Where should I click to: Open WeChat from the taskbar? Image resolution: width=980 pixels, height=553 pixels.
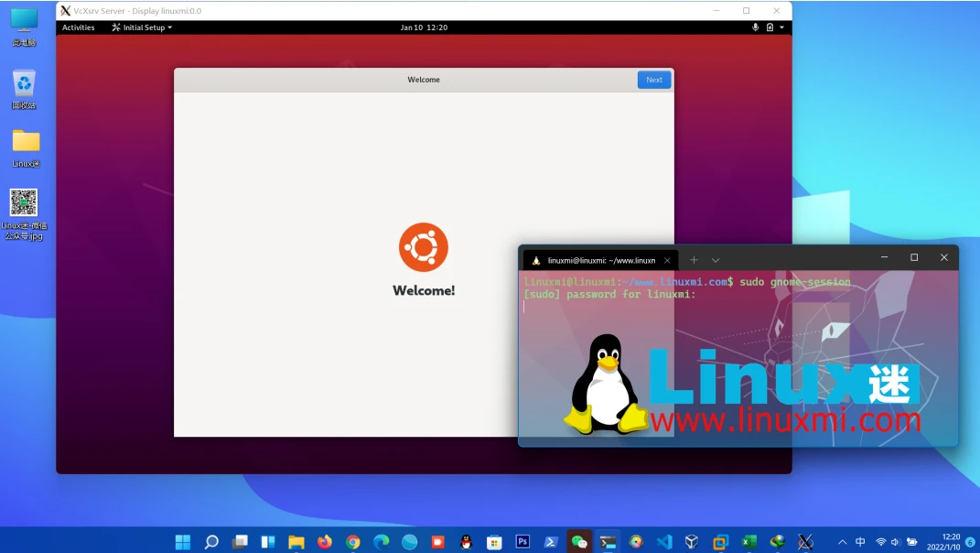click(579, 542)
